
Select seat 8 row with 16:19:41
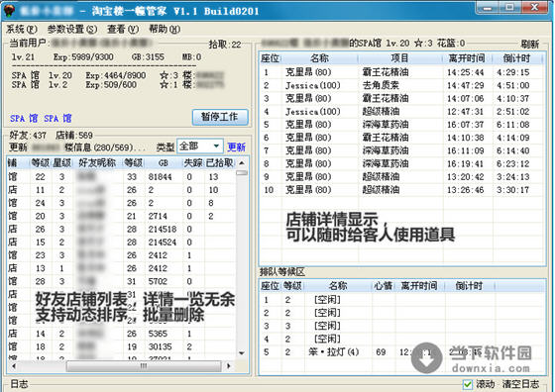tap(402, 164)
